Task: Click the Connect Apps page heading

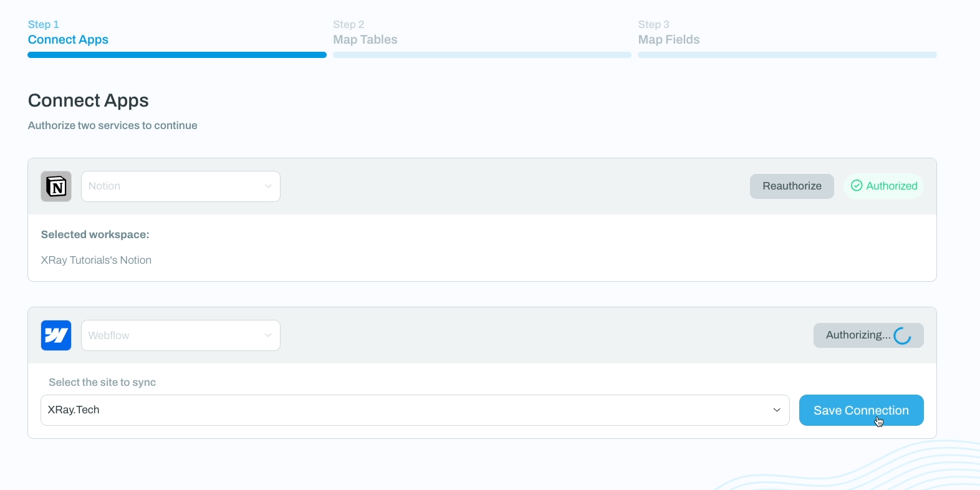Action: coord(89,100)
